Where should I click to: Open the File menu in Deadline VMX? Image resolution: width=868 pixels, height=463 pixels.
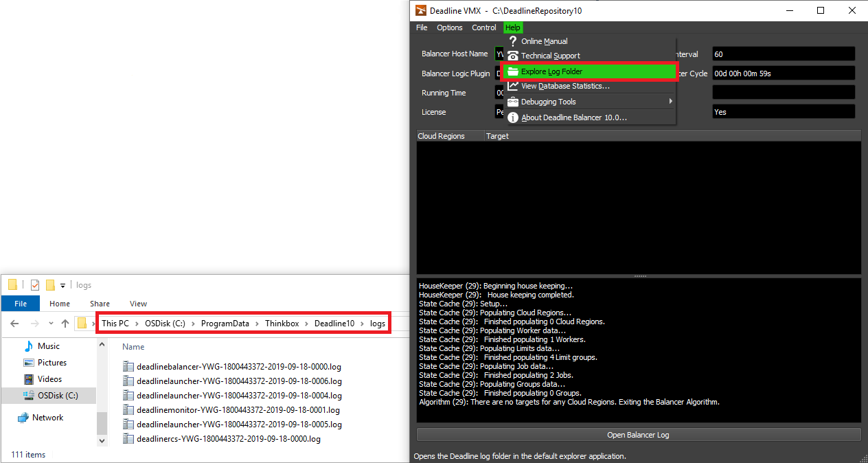[422, 27]
